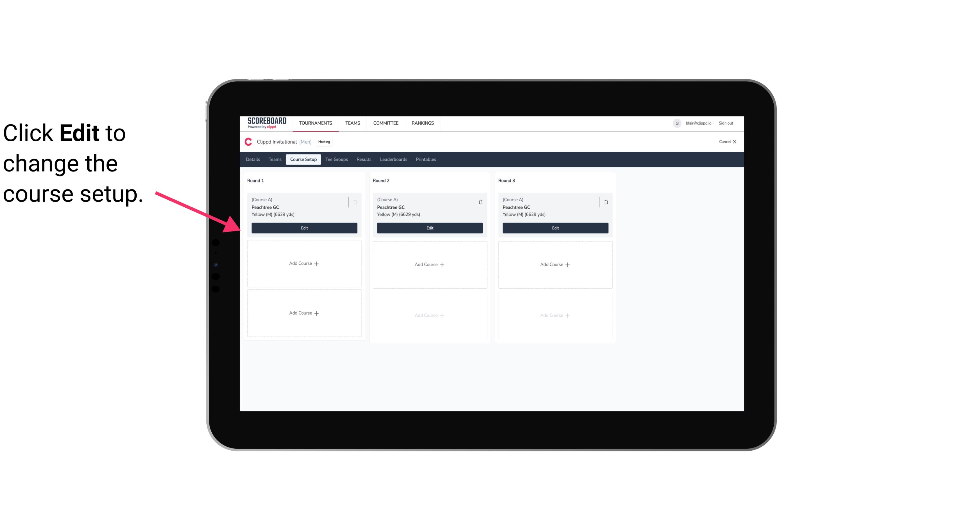Click the Cancel button top right
980x527 pixels.
(x=725, y=142)
